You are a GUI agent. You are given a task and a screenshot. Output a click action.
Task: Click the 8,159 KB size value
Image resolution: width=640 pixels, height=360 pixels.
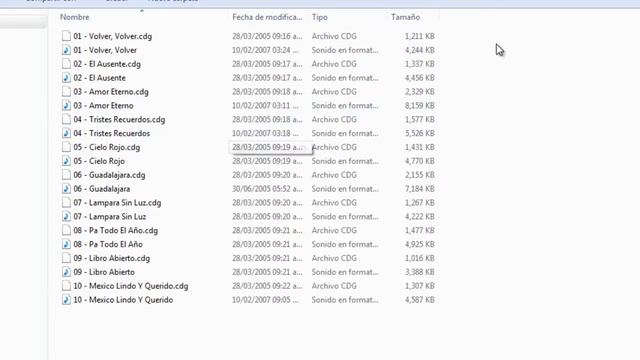click(419, 106)
